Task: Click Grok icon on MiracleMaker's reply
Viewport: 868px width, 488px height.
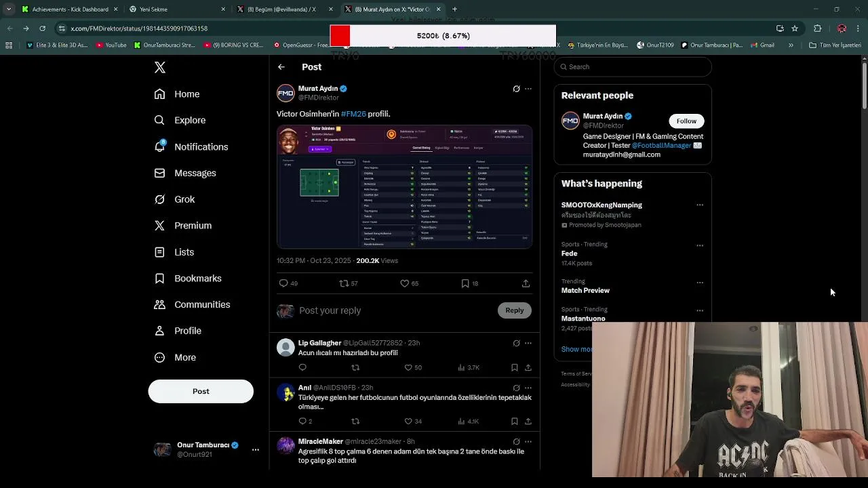Action: [516, 442]
